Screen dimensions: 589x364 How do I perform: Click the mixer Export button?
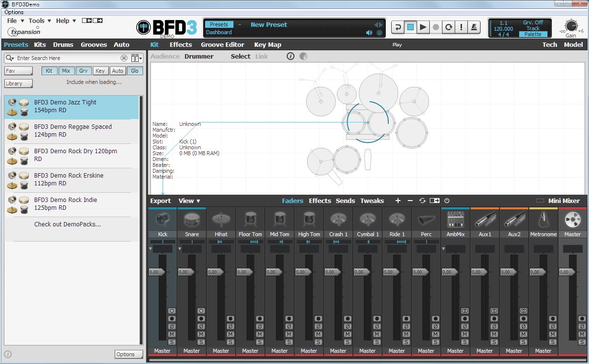click(161, 201)
